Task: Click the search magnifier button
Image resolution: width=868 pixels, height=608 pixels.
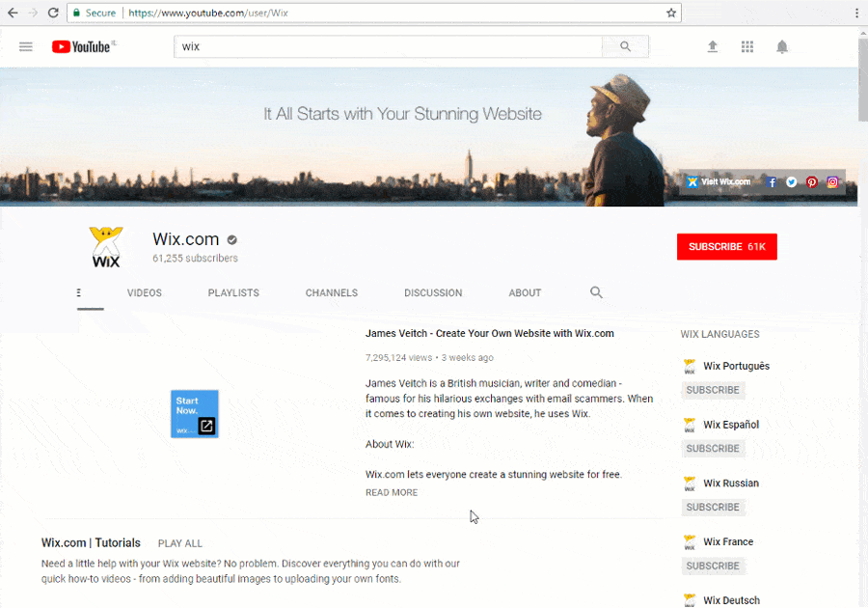Action: point(625,46)
